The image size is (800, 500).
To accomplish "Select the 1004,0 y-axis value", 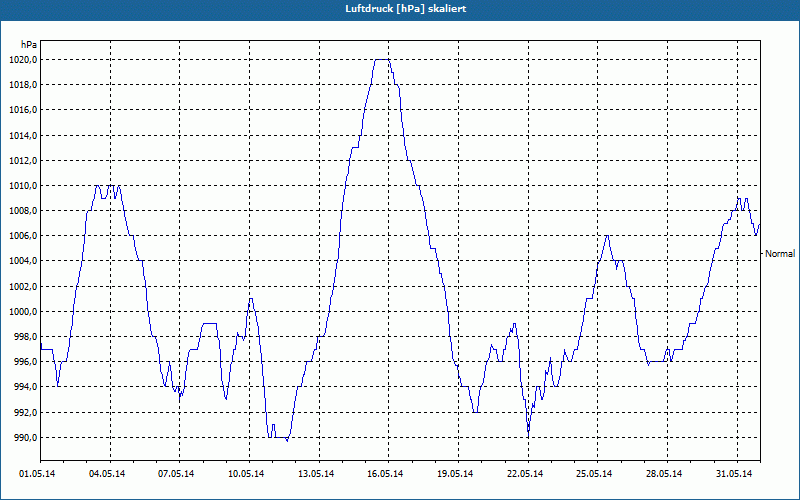I will point(23,261).
